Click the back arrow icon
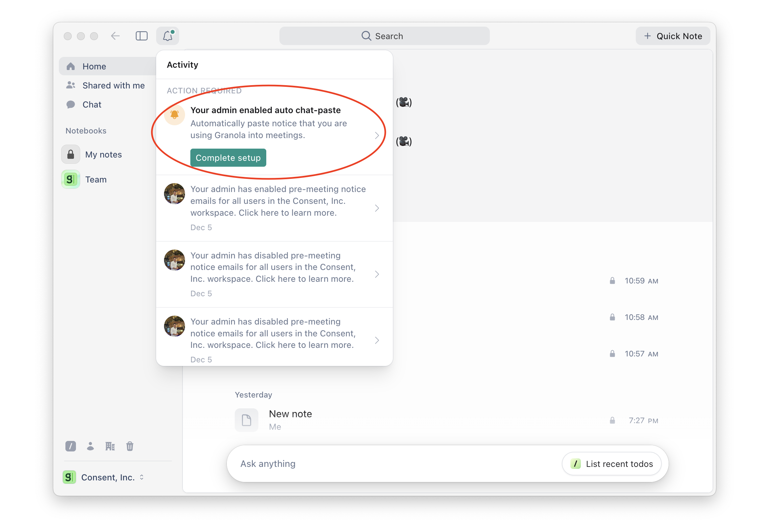This screenshot has width=762, height=532. pos(115,36)
